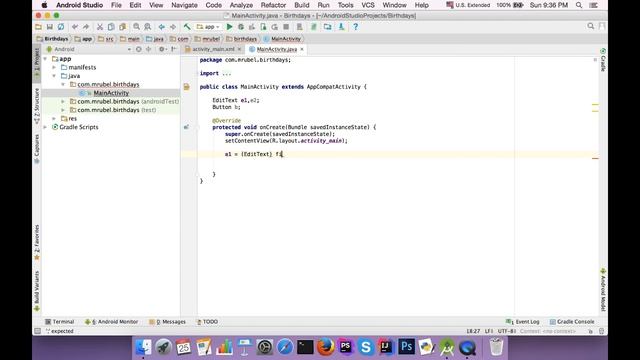Collapse the java folder
The width and height of the screenshot is (640, 360).
click(54, 76)
